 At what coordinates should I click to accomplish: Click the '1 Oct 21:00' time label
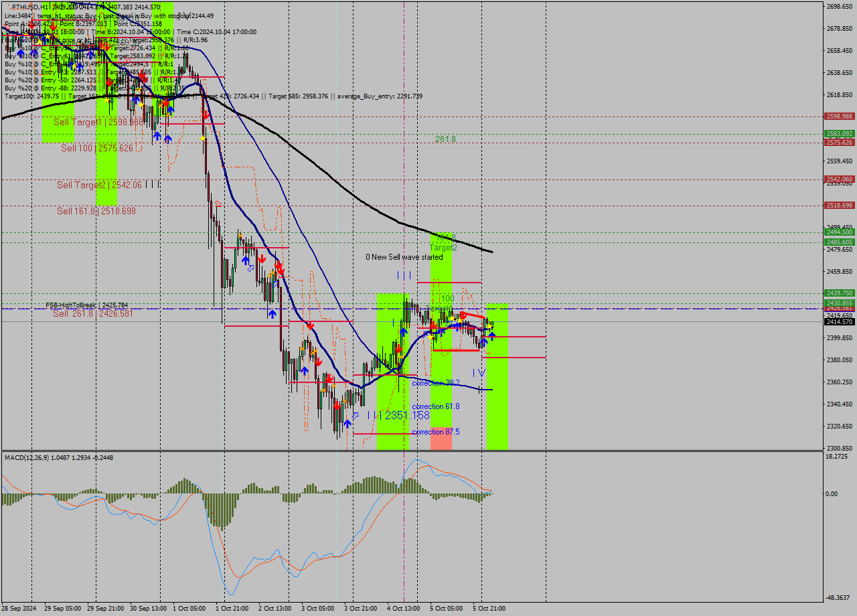pyautogui.click(x=232, y=609)
